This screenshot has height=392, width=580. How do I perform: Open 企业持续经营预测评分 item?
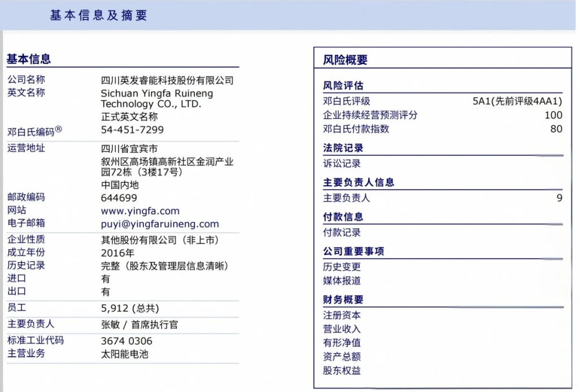370,115
